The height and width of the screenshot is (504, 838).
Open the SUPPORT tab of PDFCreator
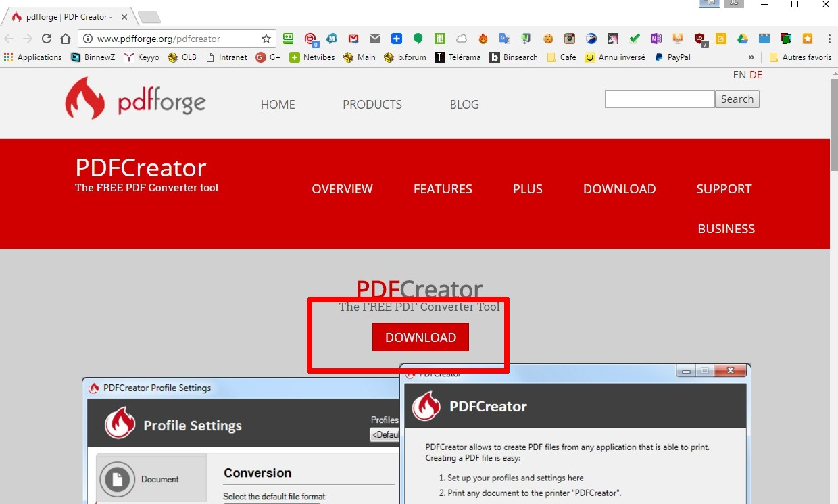(x=724, y=189)
